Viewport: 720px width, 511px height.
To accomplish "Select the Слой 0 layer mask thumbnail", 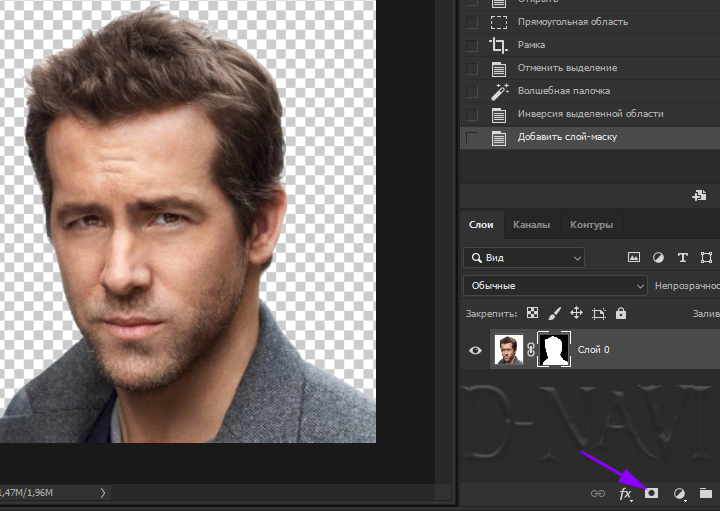I will tap(554, 349).
